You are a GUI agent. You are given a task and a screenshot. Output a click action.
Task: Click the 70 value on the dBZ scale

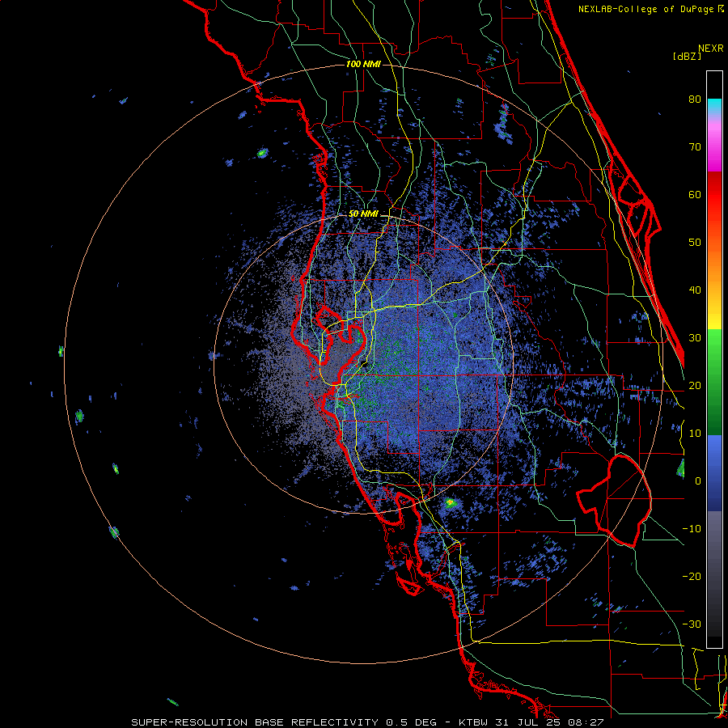[695, 146]
